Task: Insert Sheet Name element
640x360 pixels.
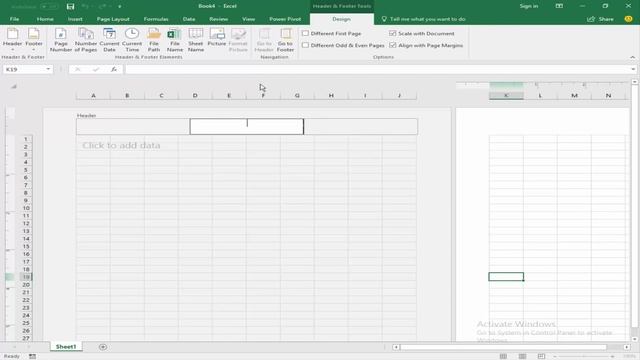Action: [196, 40]
